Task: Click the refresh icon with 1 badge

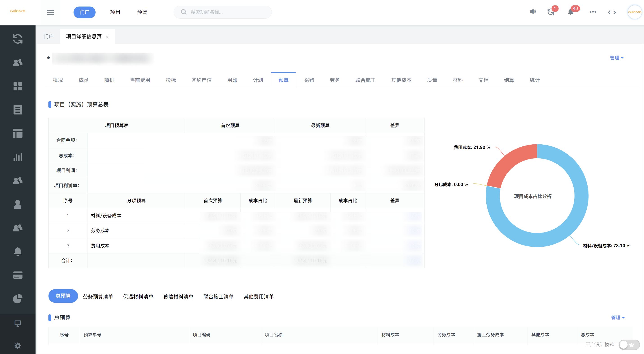Action: pyautogui.click(x=550, y=12)
